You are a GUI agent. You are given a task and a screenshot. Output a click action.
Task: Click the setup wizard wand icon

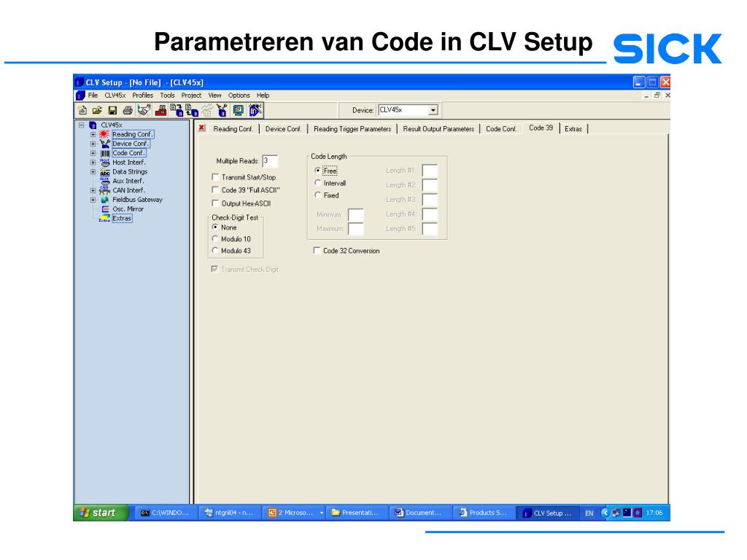pyautogui.click(x=255, y=111)
